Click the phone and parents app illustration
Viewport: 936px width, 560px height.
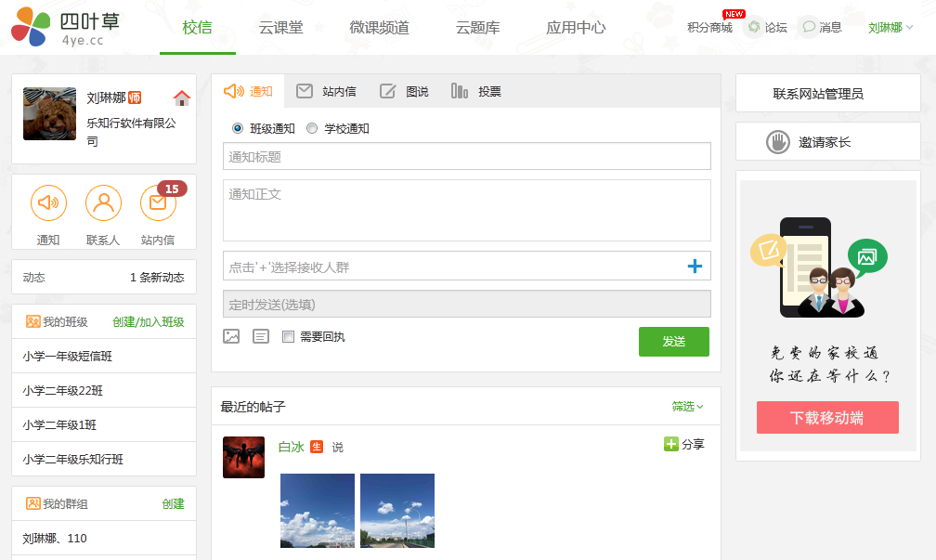click(819, 267)
